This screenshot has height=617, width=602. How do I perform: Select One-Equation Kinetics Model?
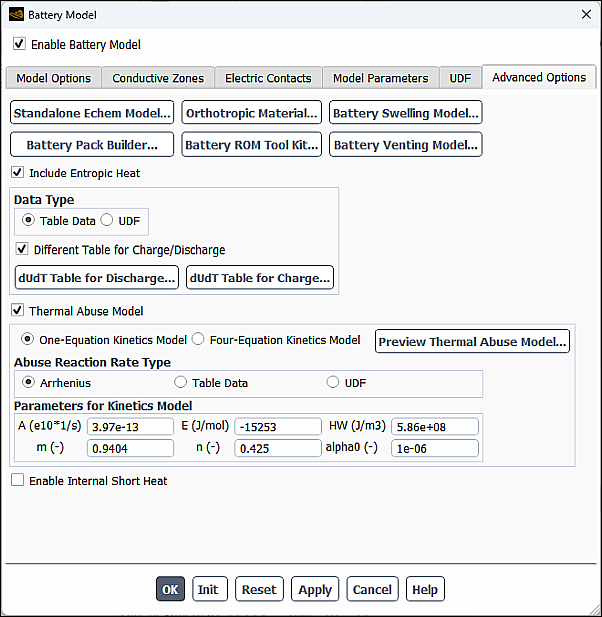coord(27,339)
